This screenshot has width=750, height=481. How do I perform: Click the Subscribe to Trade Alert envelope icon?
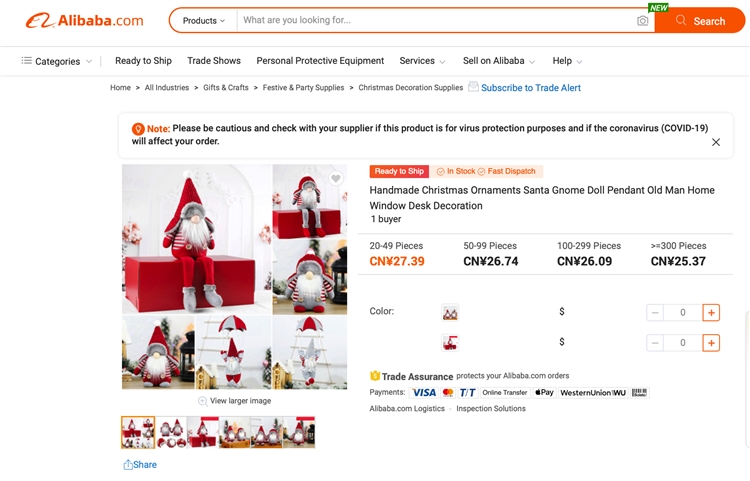tap(473, 87)
